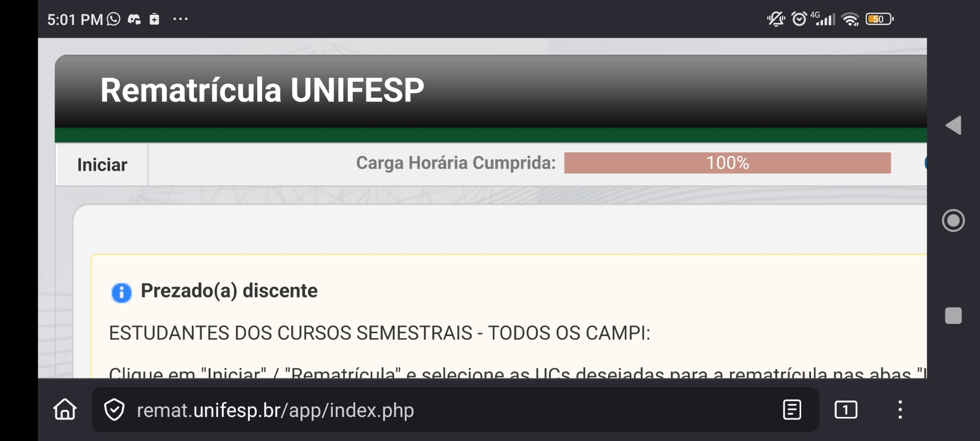Open the site security shield icon
Image resolution: width=980 pixels, height=441 pixels.
coord(115,410)
